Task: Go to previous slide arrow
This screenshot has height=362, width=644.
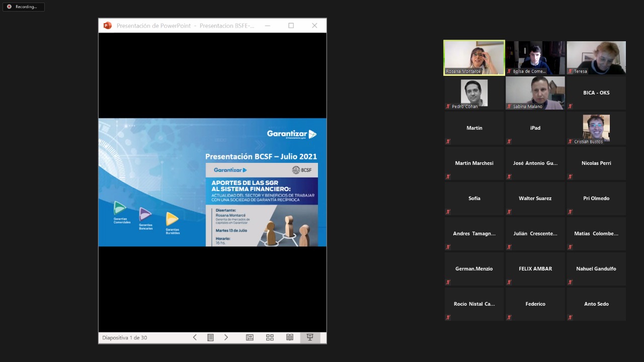Action: (195, 337)
